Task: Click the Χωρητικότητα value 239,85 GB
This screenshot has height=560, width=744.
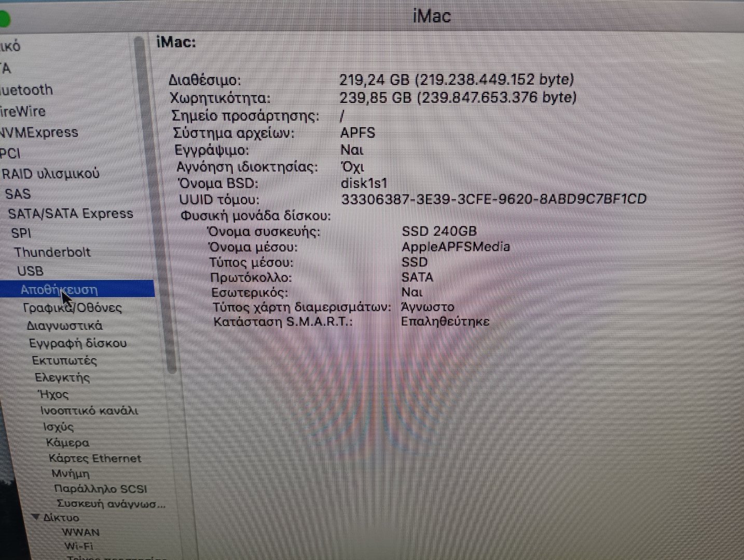Action: [458, 97]
